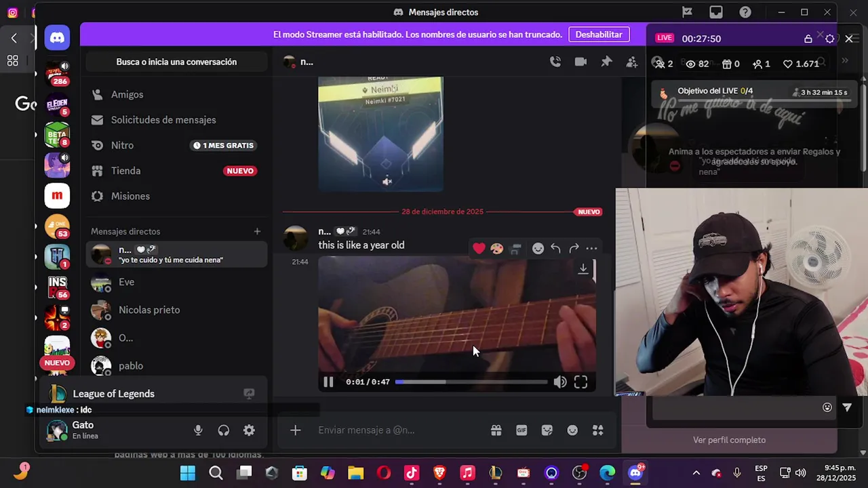Viewport: 868px width, 488px height.
Task: Open the Opera browser from the taskbar
Action: pos(384,473)
